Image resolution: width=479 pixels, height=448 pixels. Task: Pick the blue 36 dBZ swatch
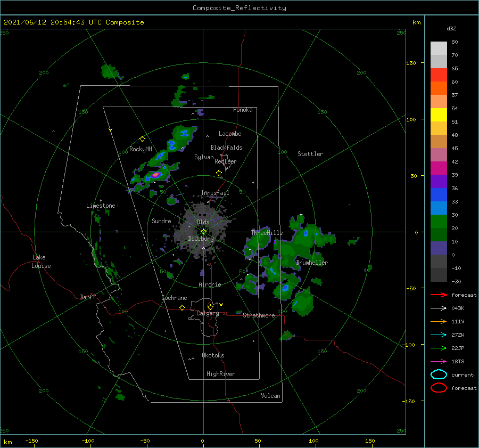pos(439,194)
